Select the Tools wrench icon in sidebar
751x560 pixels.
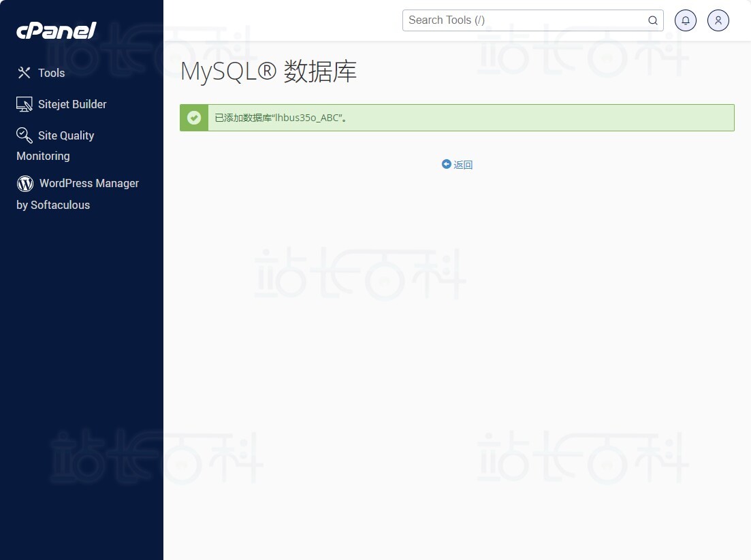pos(24,72)
